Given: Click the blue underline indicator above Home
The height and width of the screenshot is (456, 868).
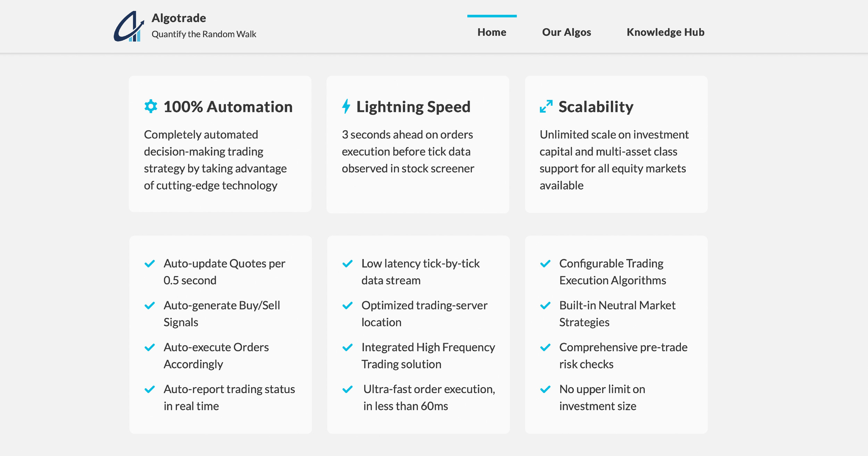Looking at the screenshot, I should click(492, 16).
